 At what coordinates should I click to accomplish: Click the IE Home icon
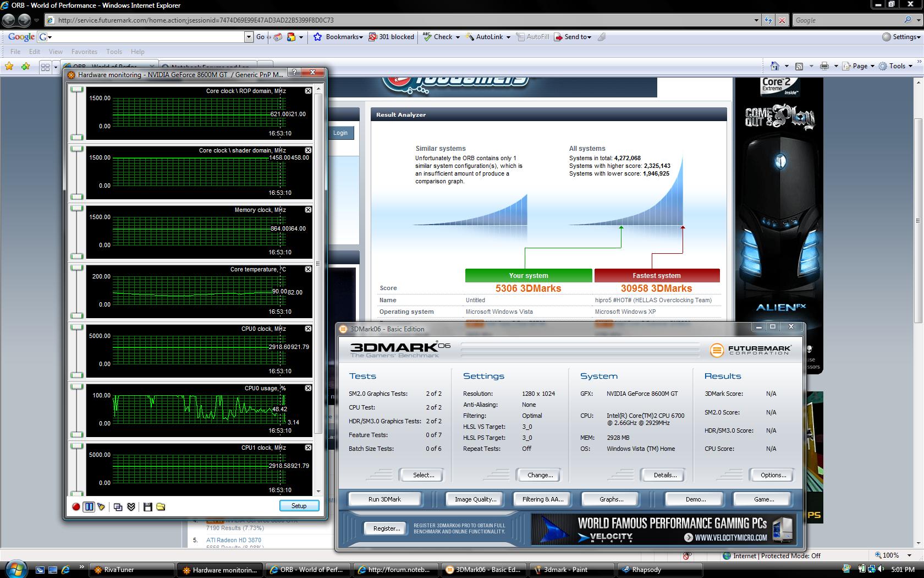[x=774, y=66]
